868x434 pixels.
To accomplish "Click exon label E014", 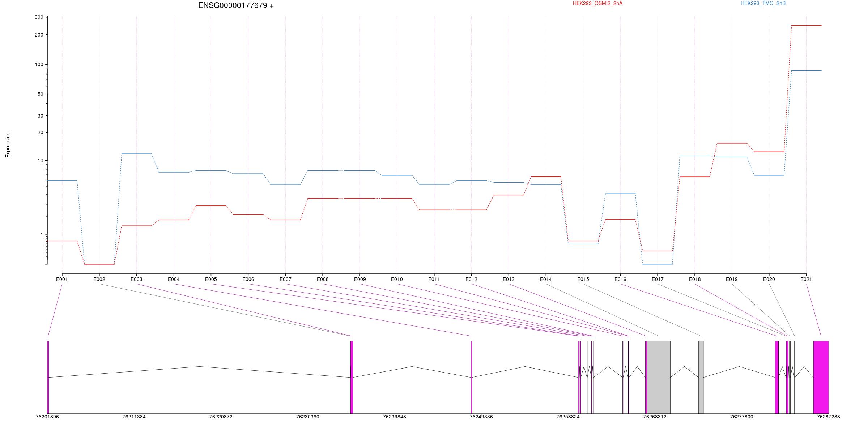I will point(546,279).
